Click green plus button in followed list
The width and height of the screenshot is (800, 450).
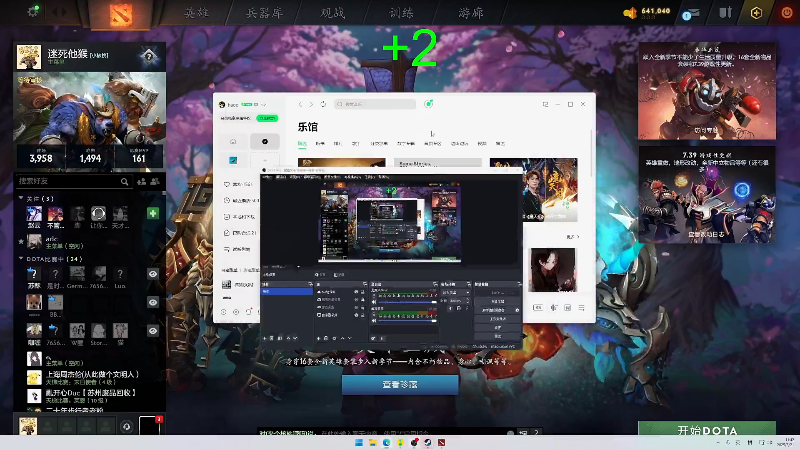pyautogui.click(x=153, y=213)
